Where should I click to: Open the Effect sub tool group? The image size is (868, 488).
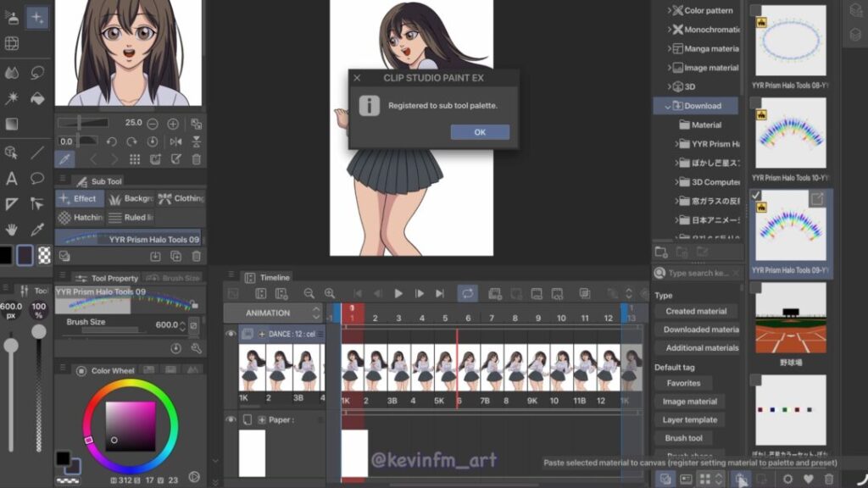tap(79, 198)
